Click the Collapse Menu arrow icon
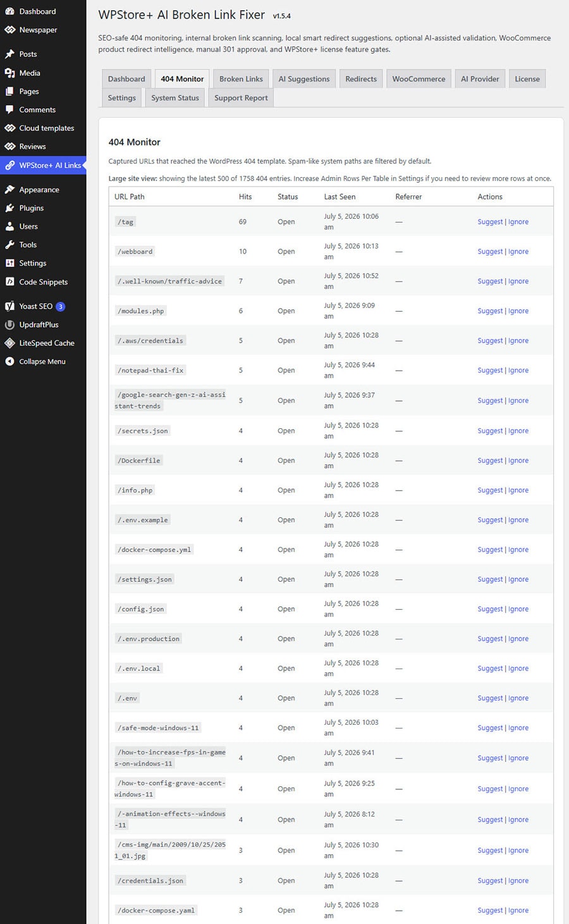 pos(9,361)
